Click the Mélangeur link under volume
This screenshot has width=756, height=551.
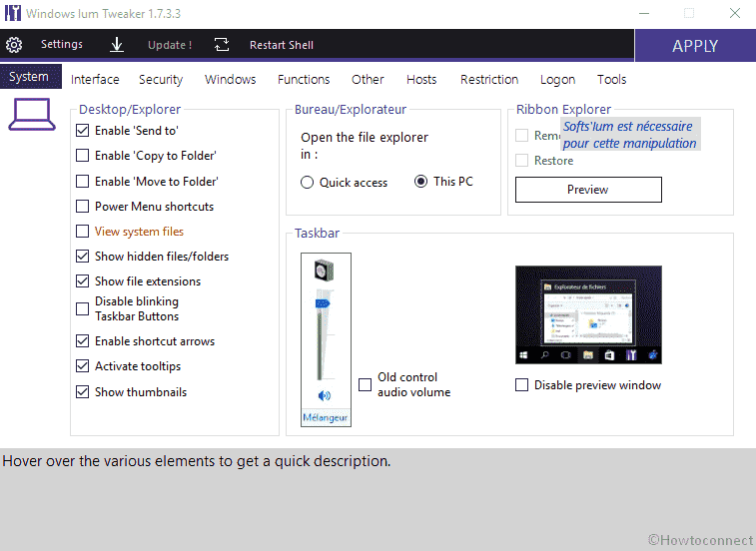[x=325, y=417]
